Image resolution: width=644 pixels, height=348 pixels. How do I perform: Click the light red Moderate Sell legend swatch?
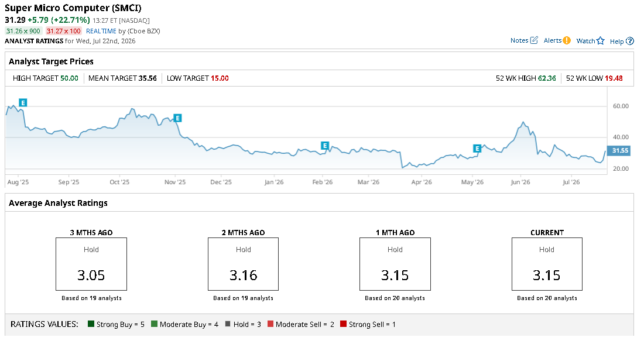pyautogui.click(x=270, y=324)
